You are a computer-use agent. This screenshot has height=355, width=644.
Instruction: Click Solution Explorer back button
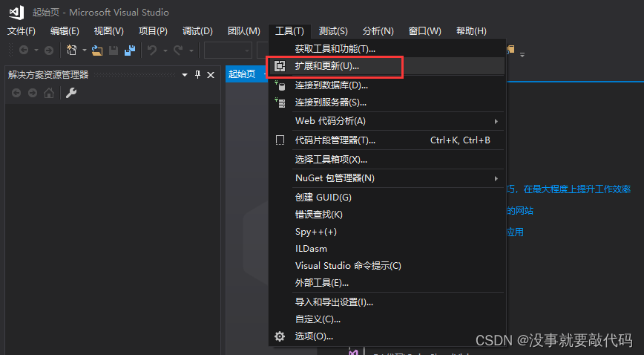point(16,93)
